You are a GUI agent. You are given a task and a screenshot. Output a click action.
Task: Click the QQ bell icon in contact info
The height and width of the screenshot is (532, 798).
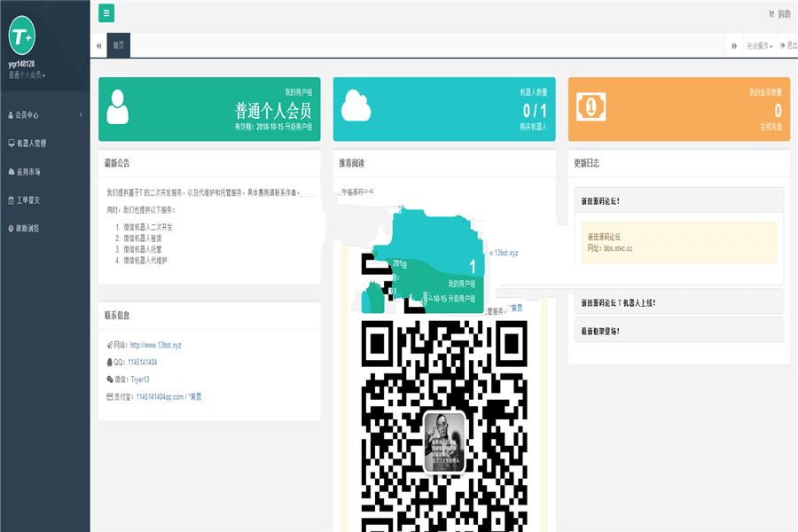(x=109, y=363)
